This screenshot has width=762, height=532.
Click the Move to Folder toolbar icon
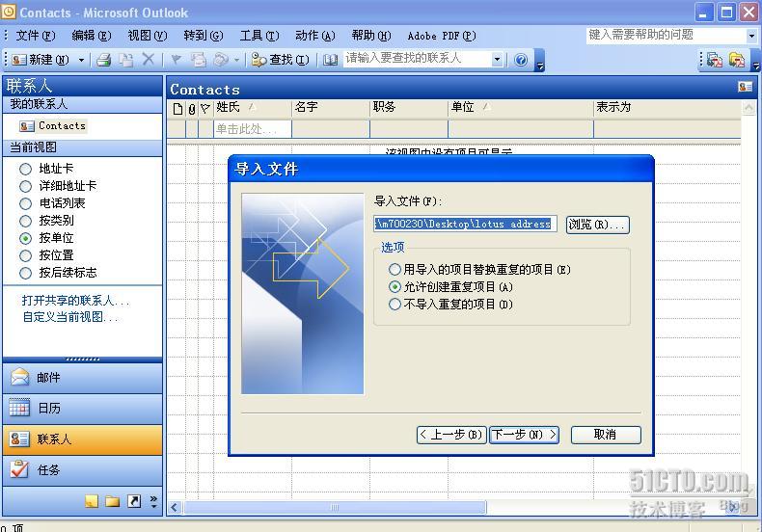point(126,60)
